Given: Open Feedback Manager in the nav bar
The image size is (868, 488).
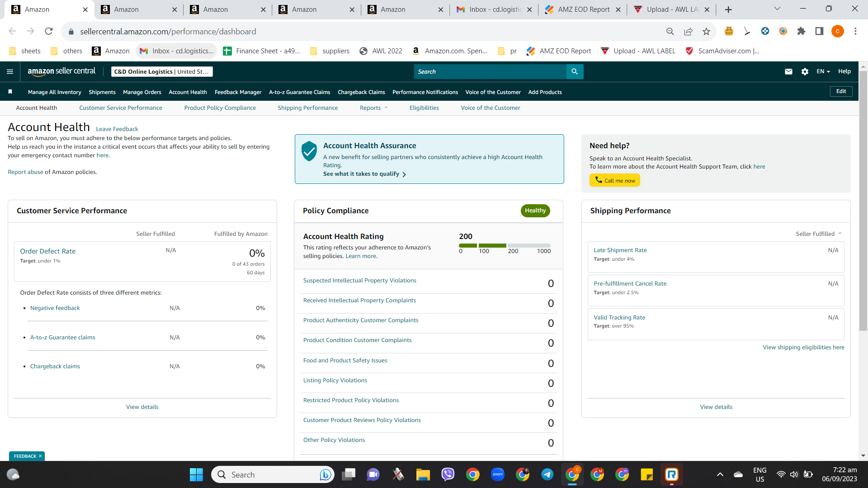Looking at the screenshot, I should point(238,92).
